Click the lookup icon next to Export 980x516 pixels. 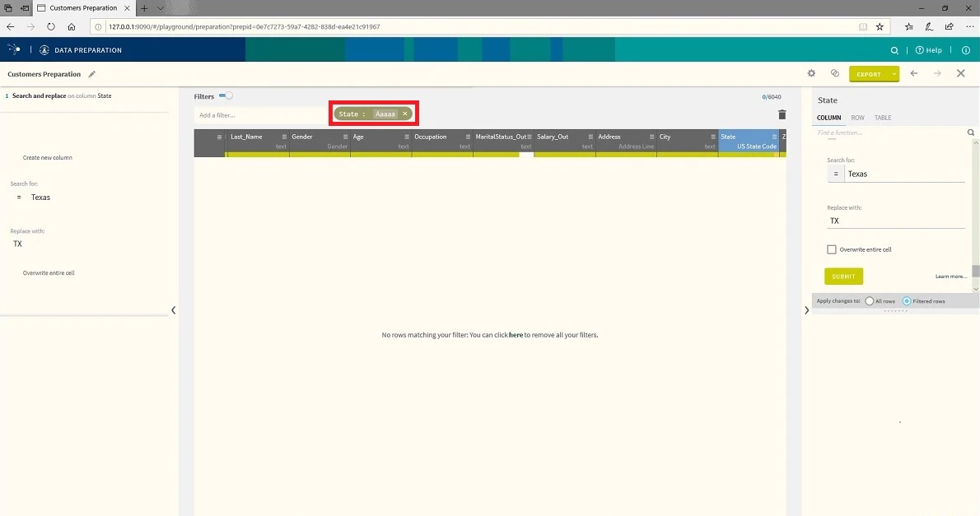834,73
